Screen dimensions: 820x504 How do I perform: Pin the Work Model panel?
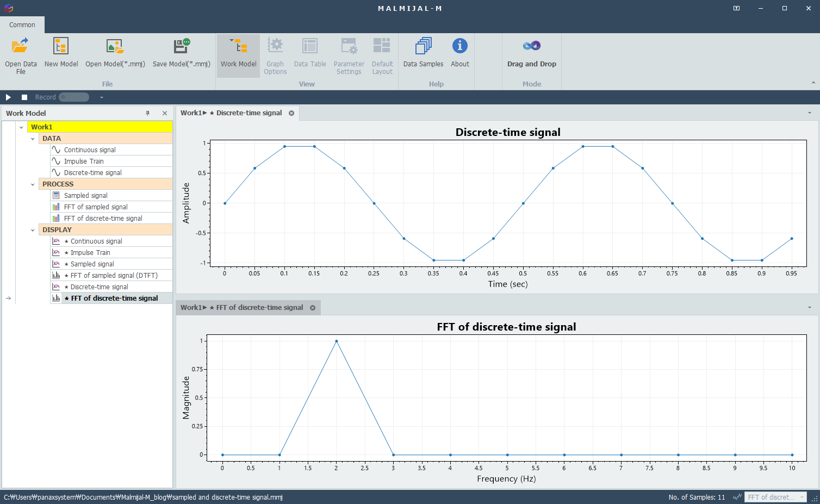pyautogui.click(x=147, y=113)
